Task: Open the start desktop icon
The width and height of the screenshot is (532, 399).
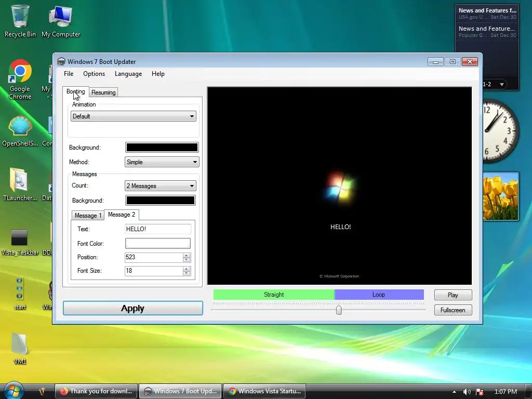Action: pyautogui.click(x=20, y=294)
